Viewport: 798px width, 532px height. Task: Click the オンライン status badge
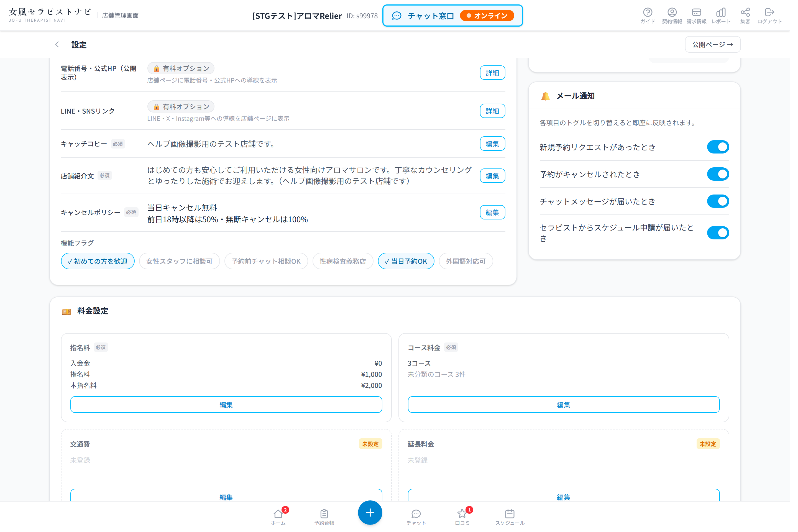(492, 16)
